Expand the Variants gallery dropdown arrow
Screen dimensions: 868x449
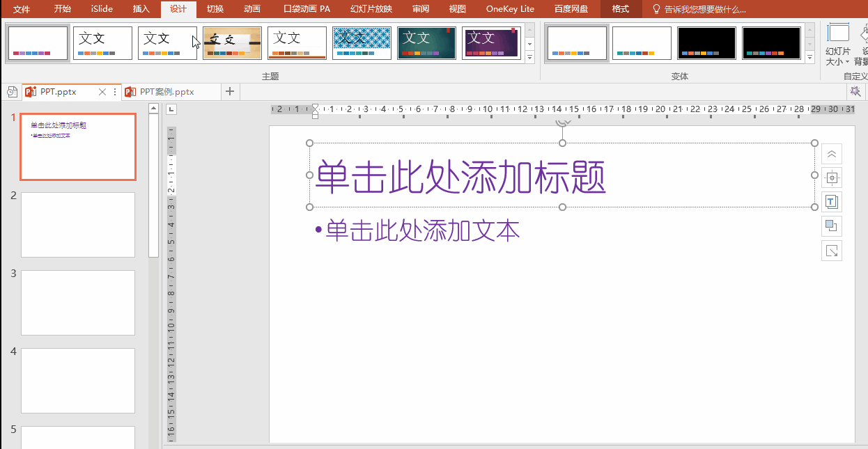tap(809, 57)
